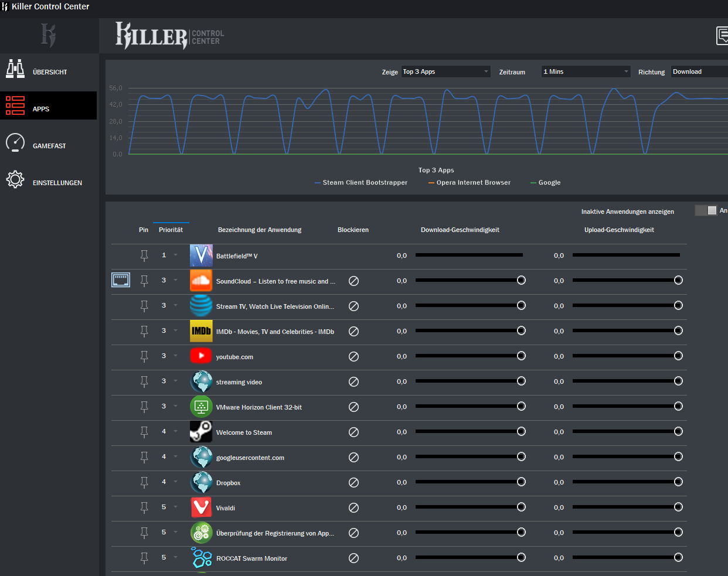Sort by Priorität column header
Image resolution: width=728 pixels, height=576 pixels.
tap(171, 230)
